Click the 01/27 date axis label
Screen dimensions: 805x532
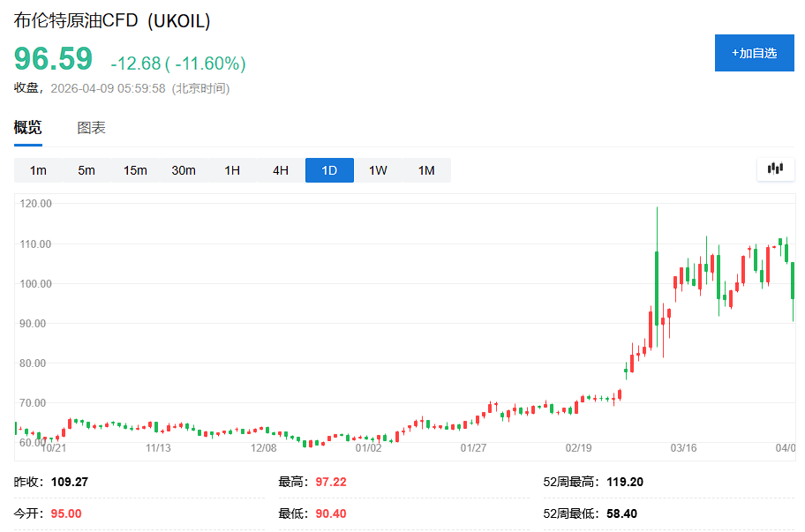[473, 448]
